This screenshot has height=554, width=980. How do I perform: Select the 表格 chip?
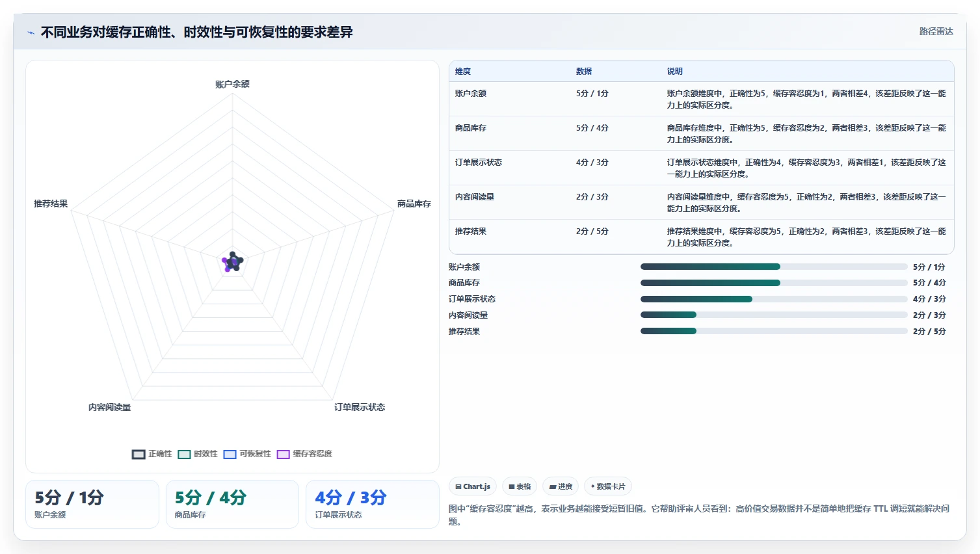click(x=520, y=486)
